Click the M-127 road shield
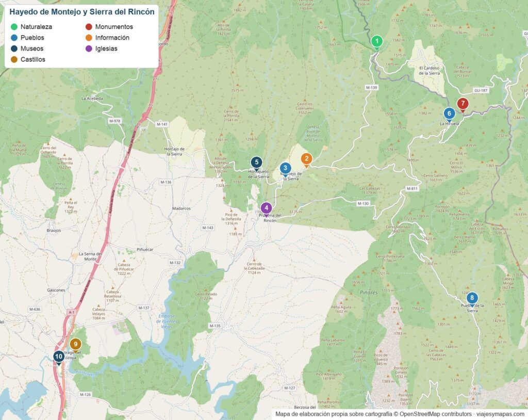The height and width of the screenshot is (420, 528). coord(290,388)
